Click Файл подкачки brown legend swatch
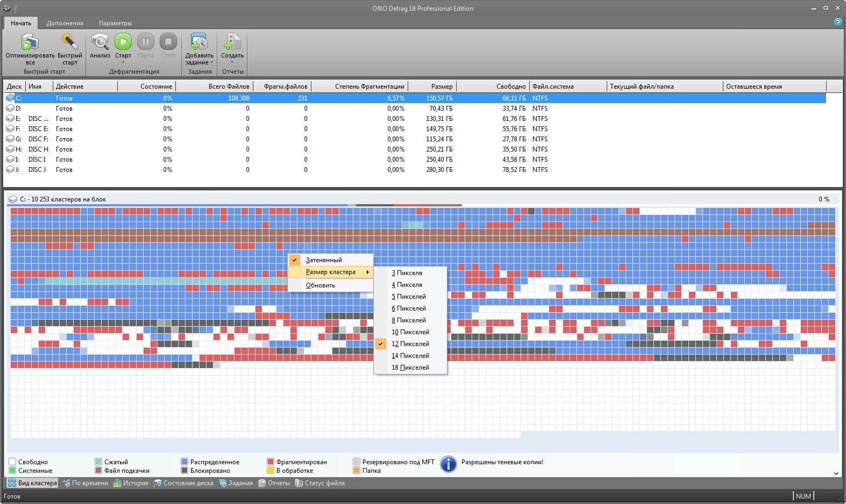This screenshot has width=846, height=504. point(98,471)
